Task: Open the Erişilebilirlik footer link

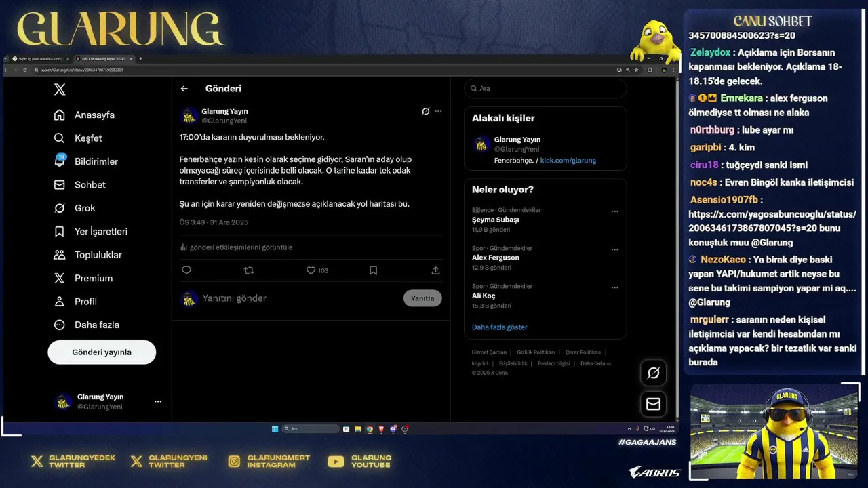Action: (x=513, y=363)
